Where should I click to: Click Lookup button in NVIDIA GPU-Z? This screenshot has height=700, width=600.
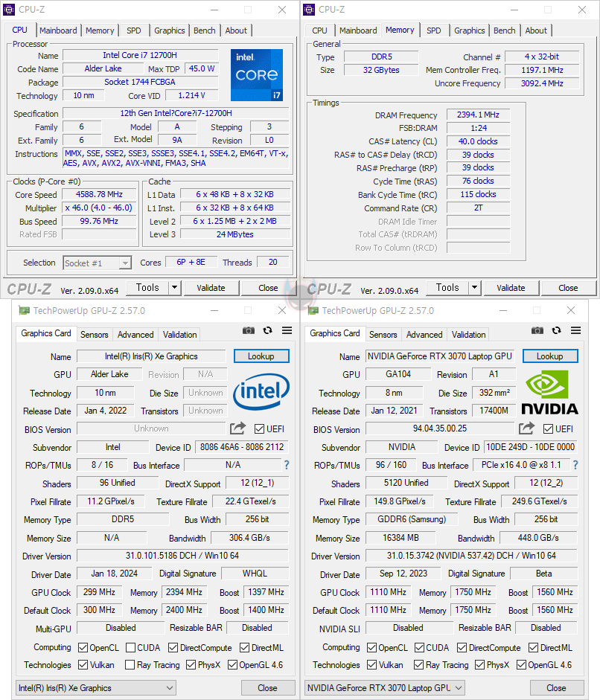(550, 356)
